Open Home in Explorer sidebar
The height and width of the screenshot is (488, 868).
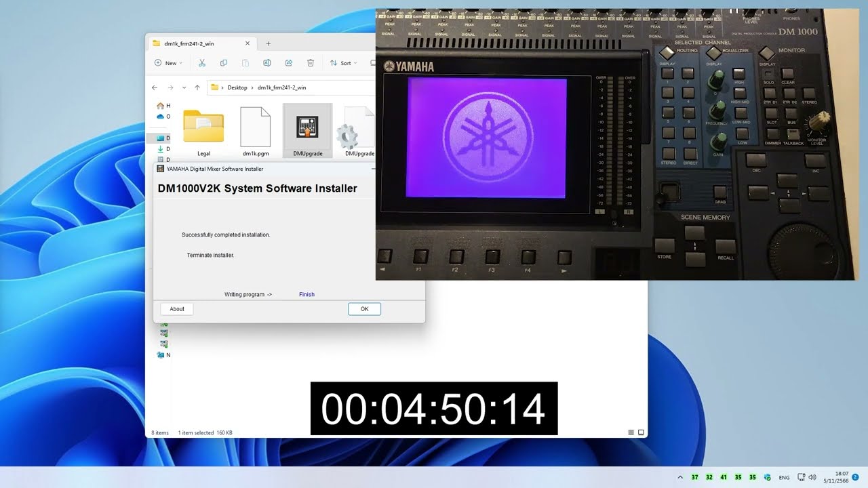click(163, 106)
